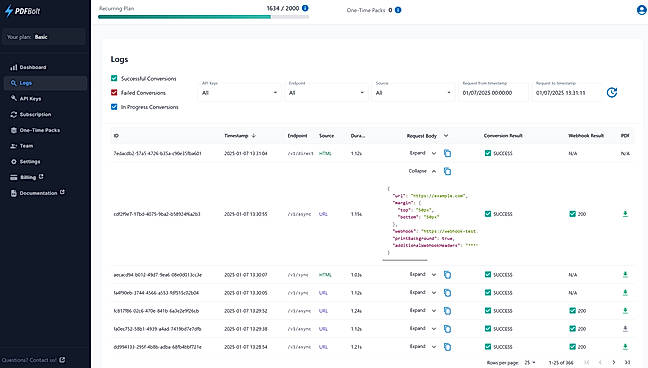Viewport: 648px width, 368px height.
Task: Open the API Keys filter dropdown
Action: pos(240,93)
